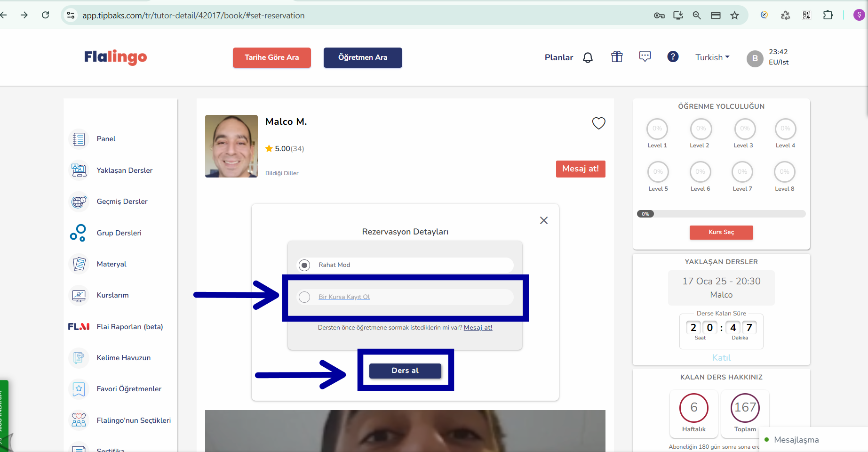The width and height of the screenshot is (868, 452).
Task: Select the Bir Kursa Kayıt Ol radio button
Action: (x=304, y=297)
